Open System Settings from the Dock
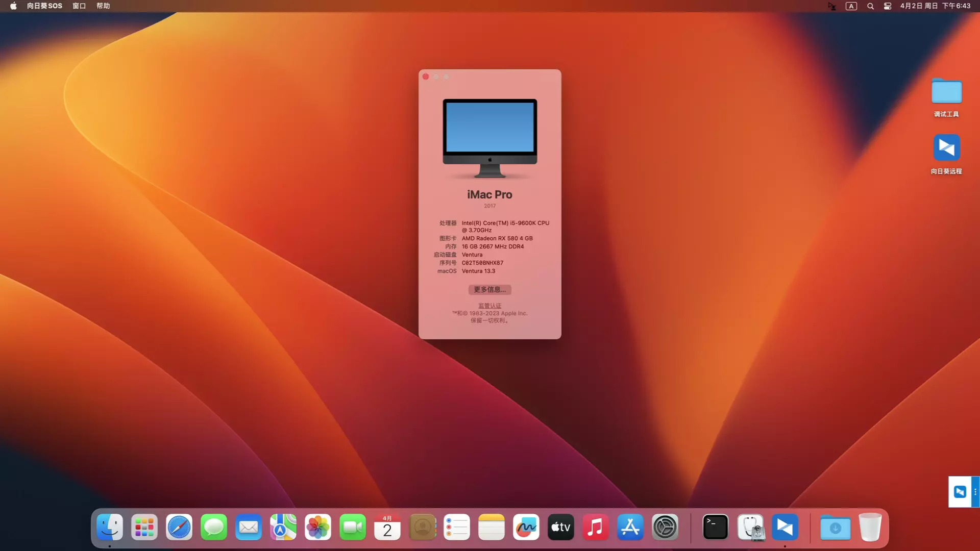The width and height of the screenshot is (980, 551). pyautogui.click(x=665, y=527)
